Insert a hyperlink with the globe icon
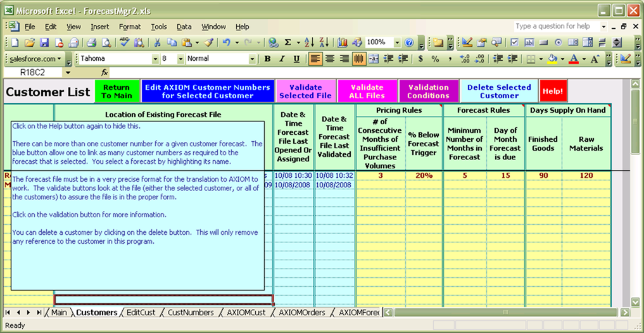 (x=273, y=42)
